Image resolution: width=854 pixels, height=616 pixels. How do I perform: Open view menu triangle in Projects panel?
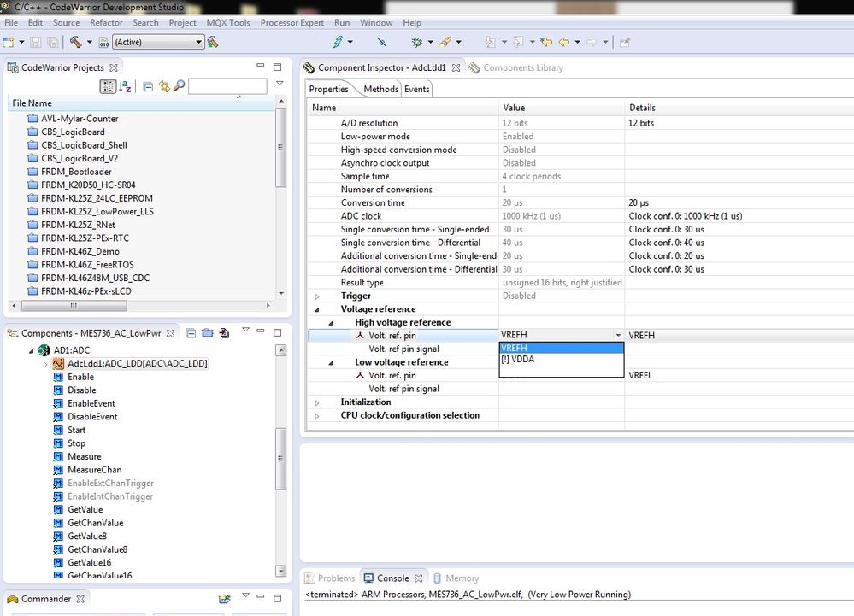(280, 83)
